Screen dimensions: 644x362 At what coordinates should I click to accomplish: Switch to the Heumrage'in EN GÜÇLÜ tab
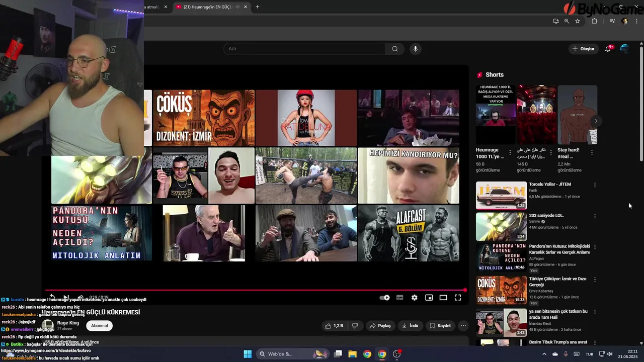tap(208, 7)
